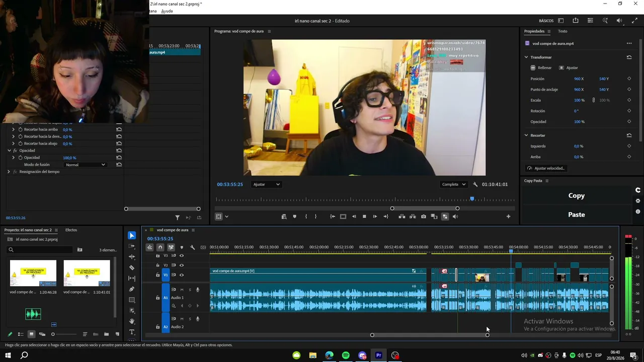Click the Lift button in Program monitor

coord(402,217)
